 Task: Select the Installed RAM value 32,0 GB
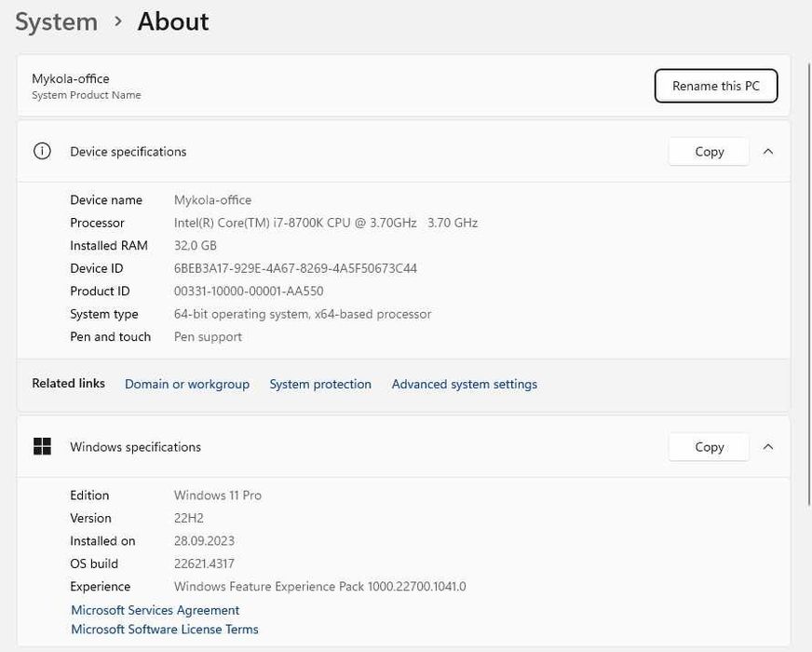(x=196, y=246)
